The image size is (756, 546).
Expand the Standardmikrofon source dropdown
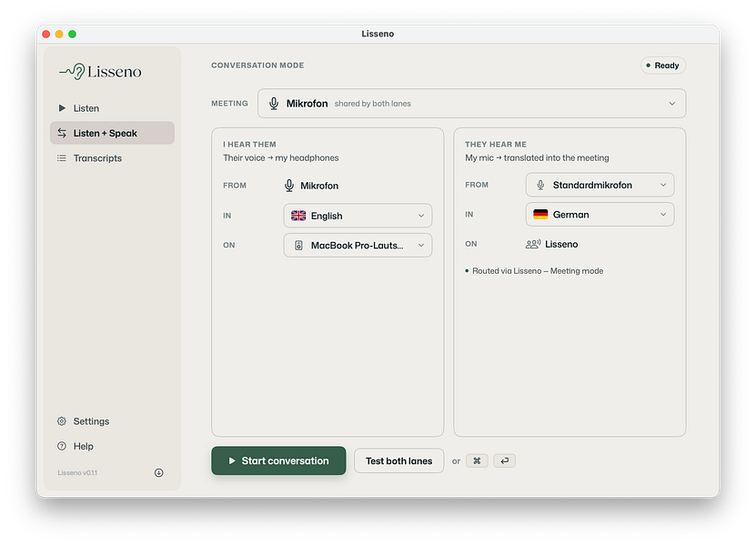point(600,185)
